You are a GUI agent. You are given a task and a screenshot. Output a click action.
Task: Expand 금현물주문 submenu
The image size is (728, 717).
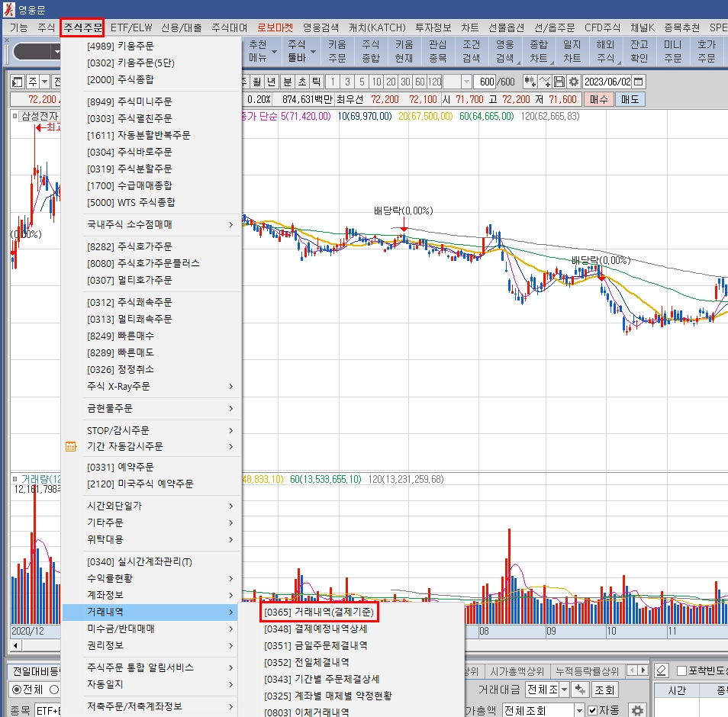click(151, 408)
